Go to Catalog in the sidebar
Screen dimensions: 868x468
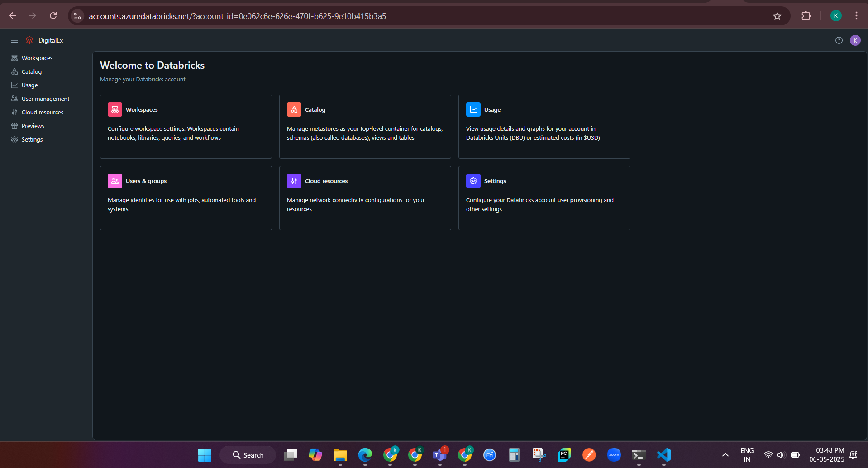32,72
